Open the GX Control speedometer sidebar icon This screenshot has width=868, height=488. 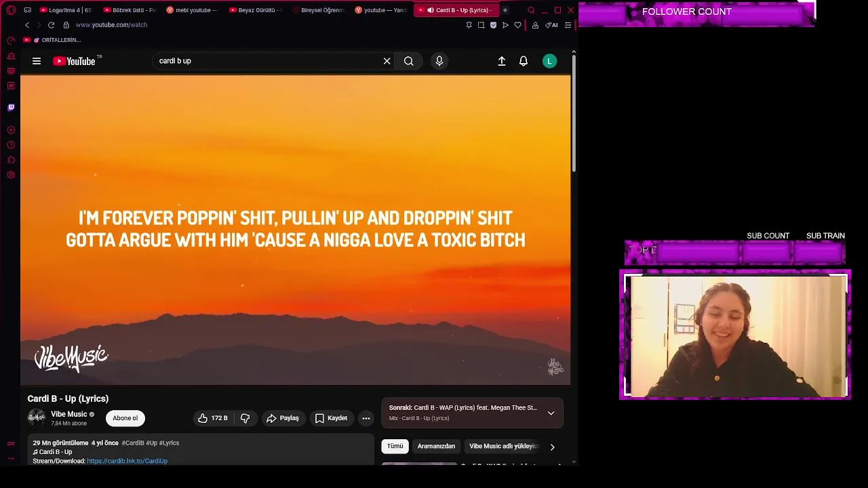point(11,41)
